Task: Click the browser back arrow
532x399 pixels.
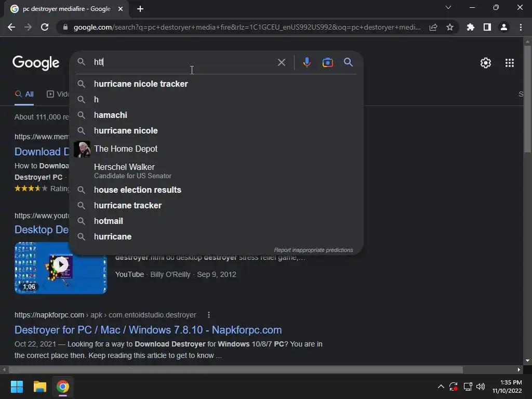Action: 11,27
